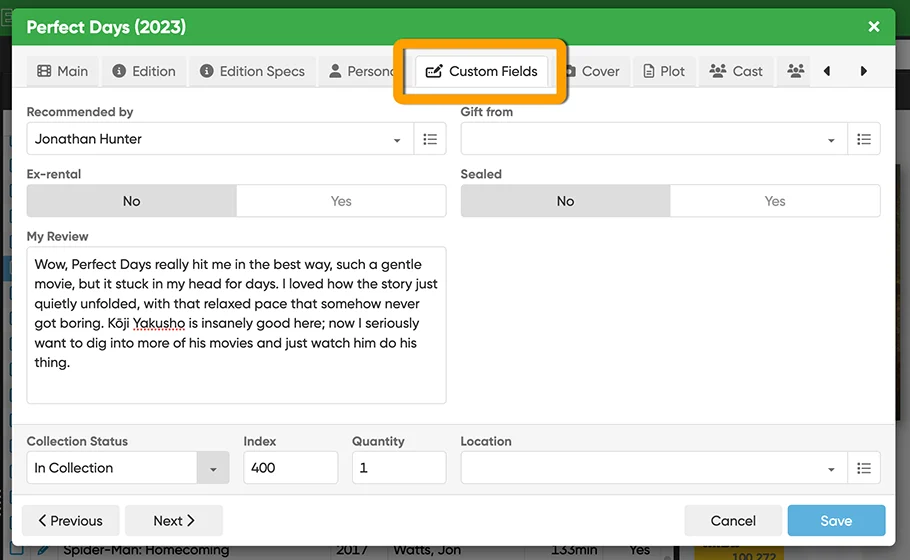Open list picker for Recommended by field
910x560 pixels.
click(x=430, y=139)
